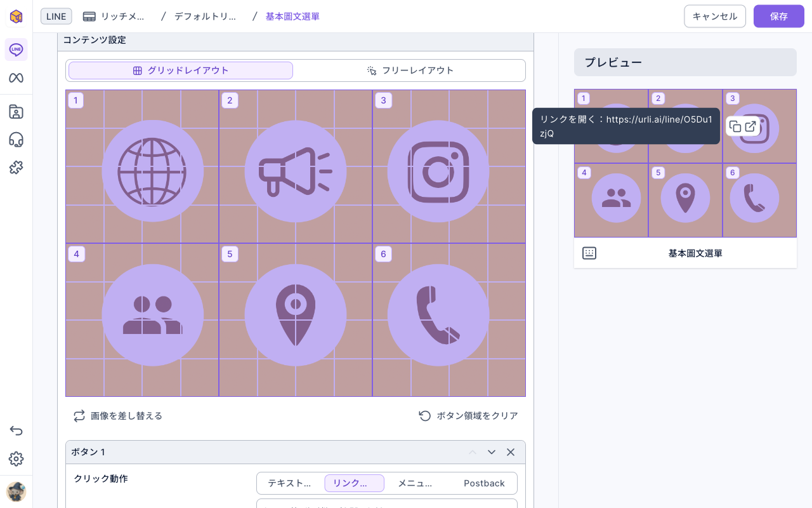Click 画像を差し替える button
Screen dimensions: 812x508
coord(118,416)
